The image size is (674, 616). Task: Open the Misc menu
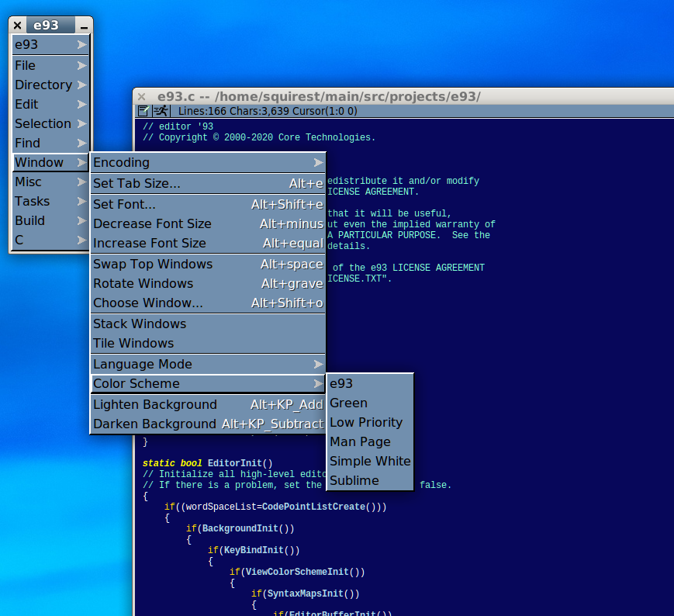50,182
